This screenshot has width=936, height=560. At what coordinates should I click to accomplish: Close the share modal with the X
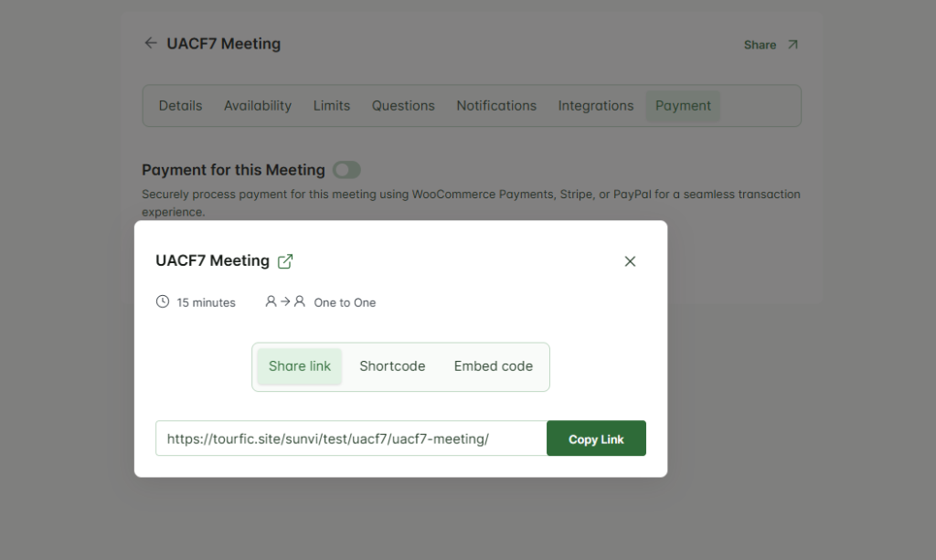coord(630,261)
